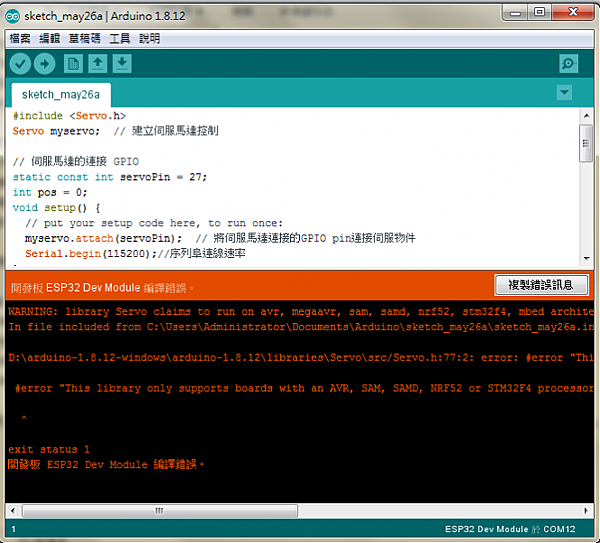Close the Arduino window

[x=573, y=13]
